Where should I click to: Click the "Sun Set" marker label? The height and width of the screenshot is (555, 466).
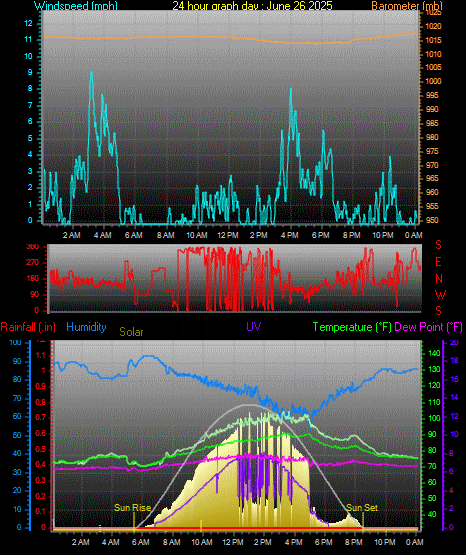[362, 508]
